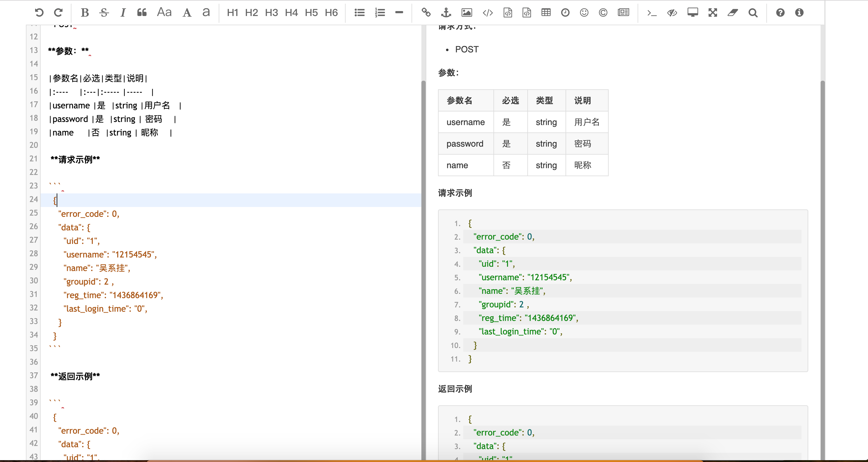Image resolution: width=868 pixels, height=462 pixels.
Task: Capitalize first letter of words (Aa)
Action: coord(164,12)
